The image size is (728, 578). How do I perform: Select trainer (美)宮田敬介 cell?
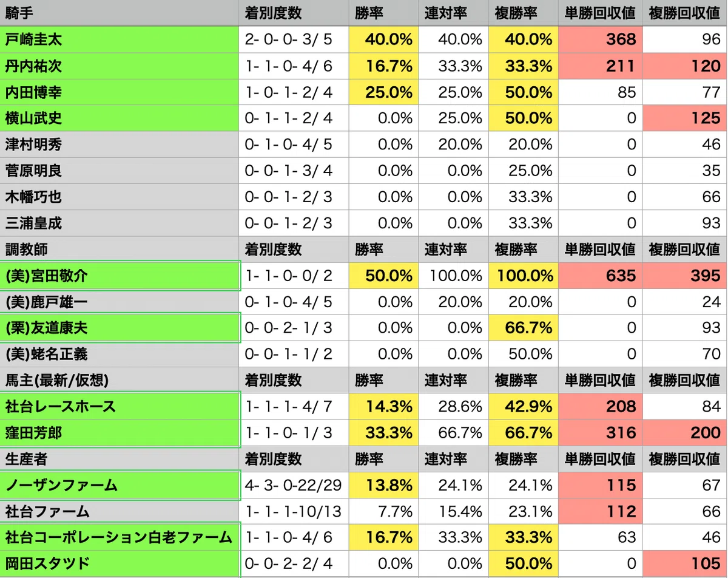tap(120, 276)
